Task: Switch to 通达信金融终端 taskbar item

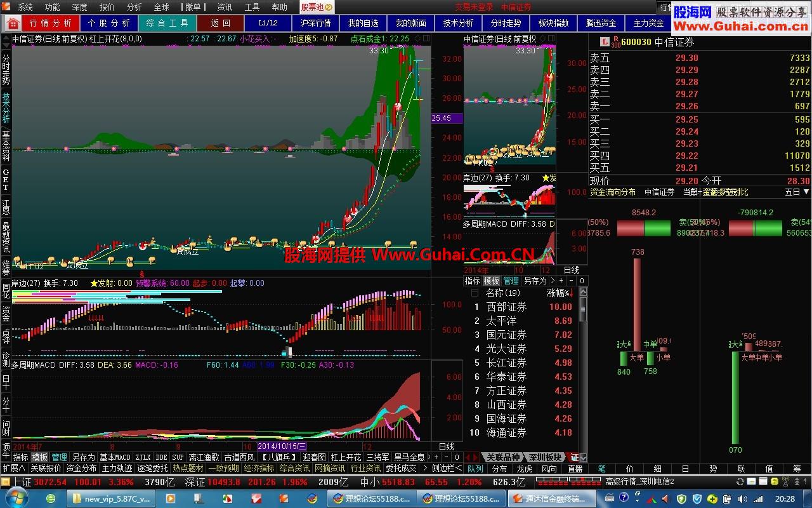Action: [x=553, y=498]
